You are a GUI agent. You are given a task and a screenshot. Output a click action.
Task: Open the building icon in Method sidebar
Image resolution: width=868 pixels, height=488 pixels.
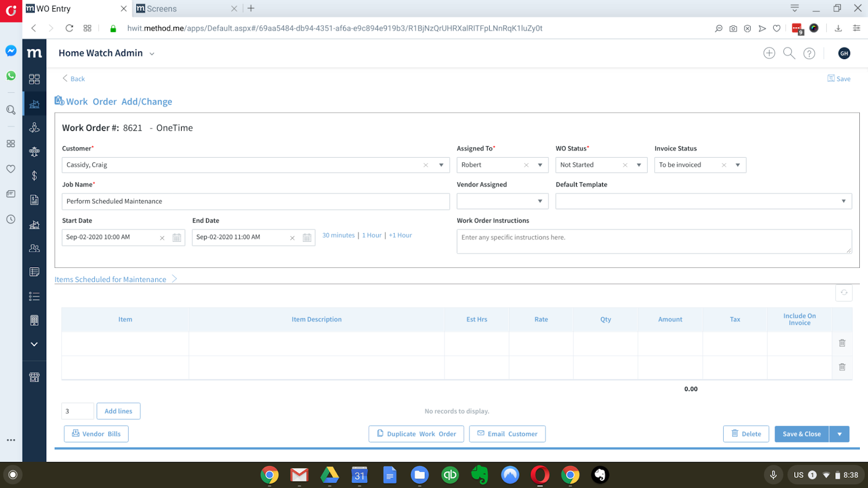(x=34, y=320)
